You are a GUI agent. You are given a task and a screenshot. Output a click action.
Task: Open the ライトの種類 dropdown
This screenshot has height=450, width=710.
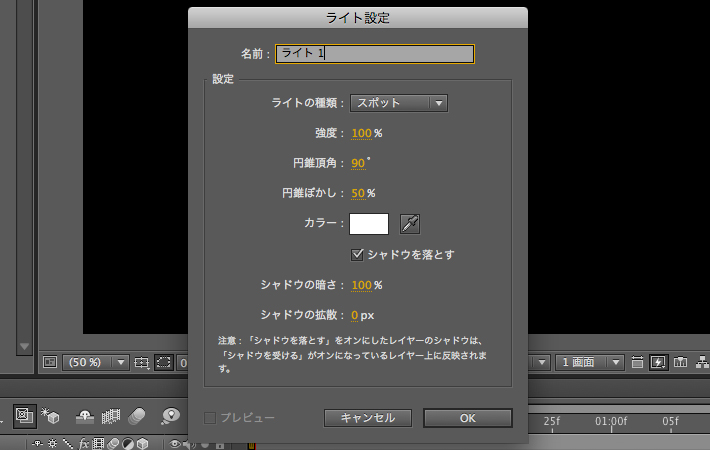tap(398, 102)
